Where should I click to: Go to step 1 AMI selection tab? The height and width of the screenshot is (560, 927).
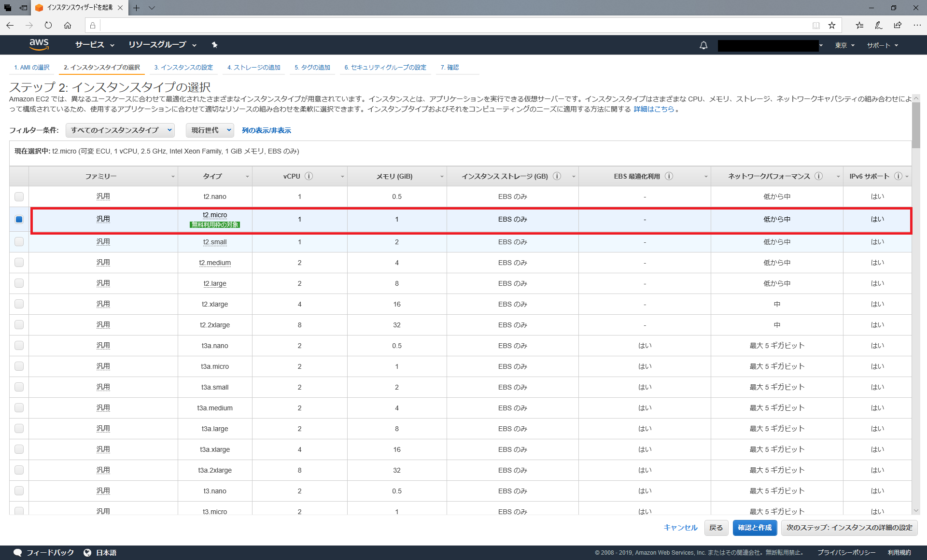32,68
